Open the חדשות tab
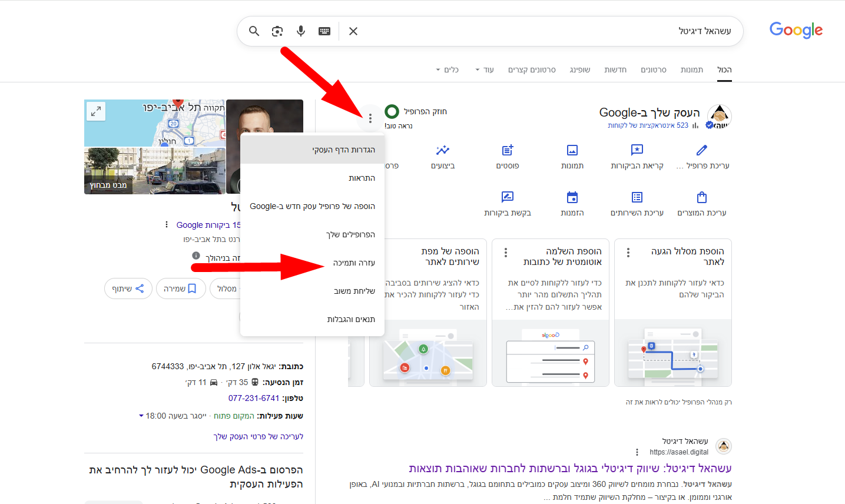Viewport: 845px width, 504px height. pyautogui.click(x=615, y=69)
